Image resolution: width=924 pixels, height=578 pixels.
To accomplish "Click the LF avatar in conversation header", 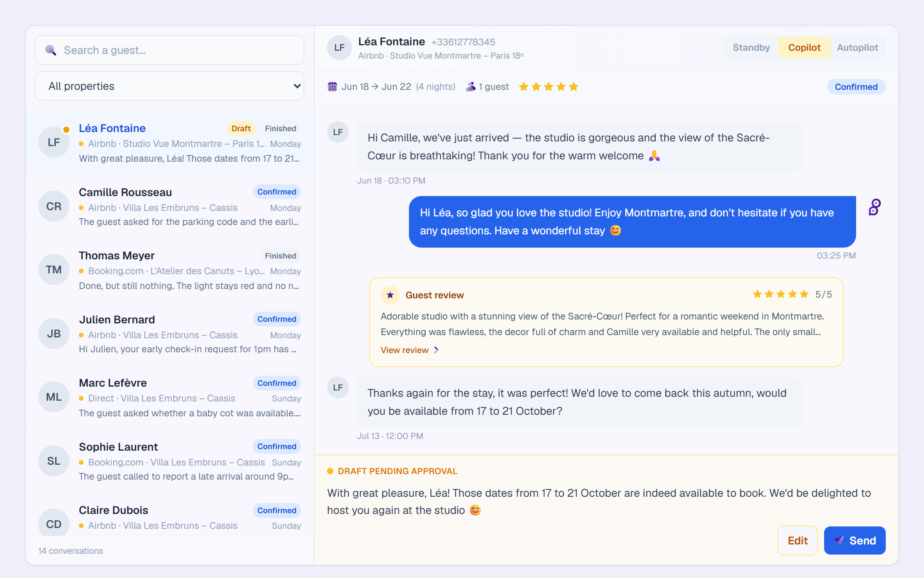I will click(339, 48).
